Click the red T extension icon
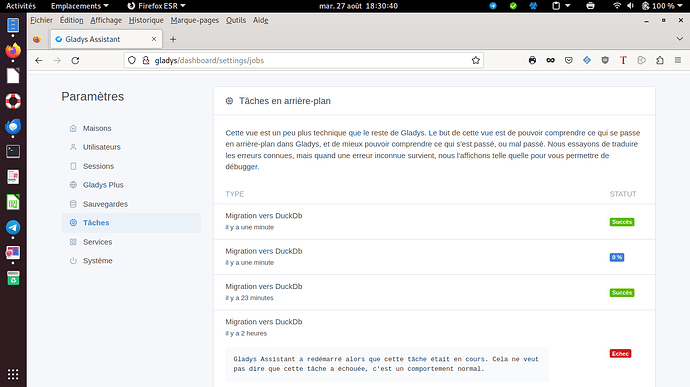 point(623,60)
